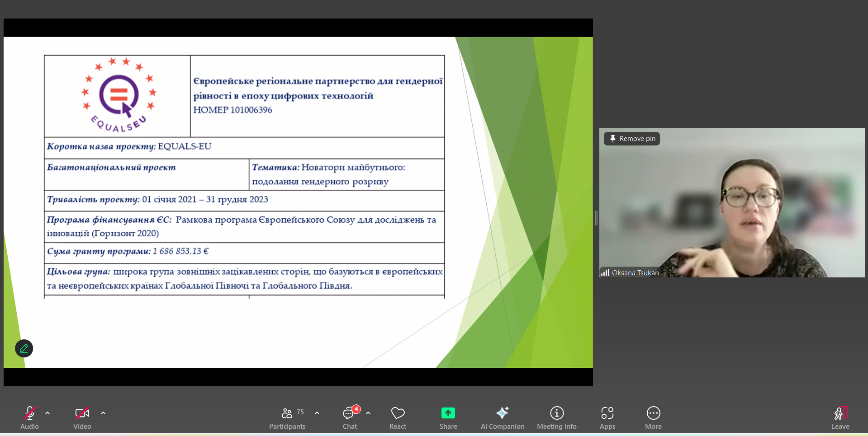Open video options chevron next to Video
This screenshot has width=868, height=436.
pyautogui.click(x=103, y=413)
